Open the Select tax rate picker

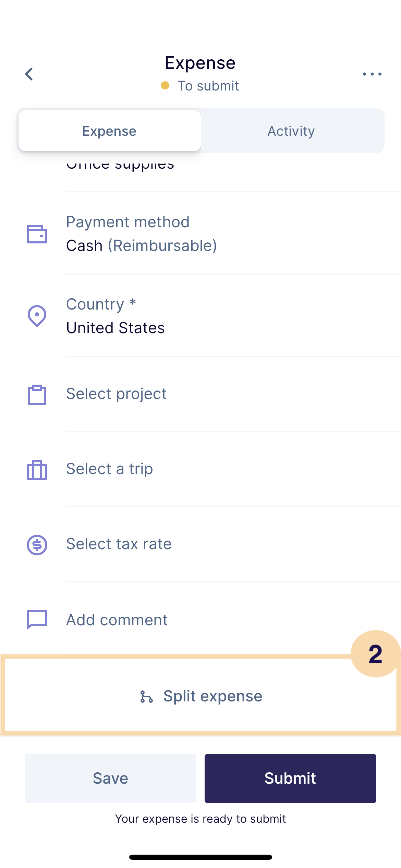point(119,544)
